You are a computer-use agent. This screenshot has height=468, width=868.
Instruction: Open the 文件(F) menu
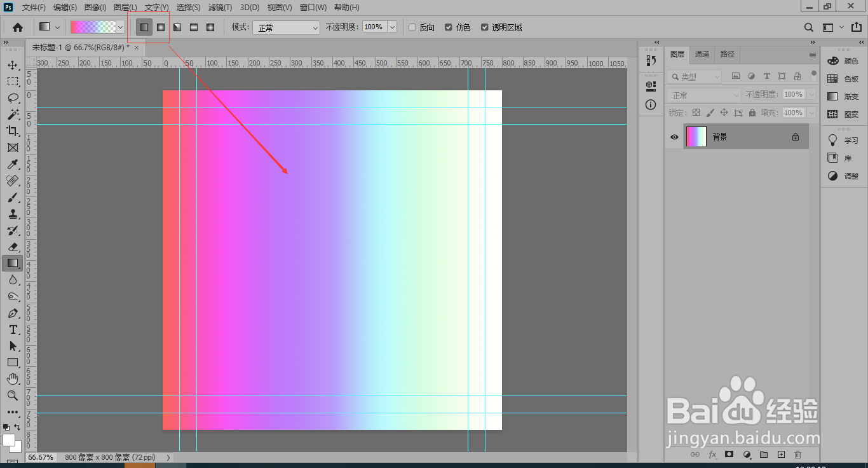(x=34, y=8)
